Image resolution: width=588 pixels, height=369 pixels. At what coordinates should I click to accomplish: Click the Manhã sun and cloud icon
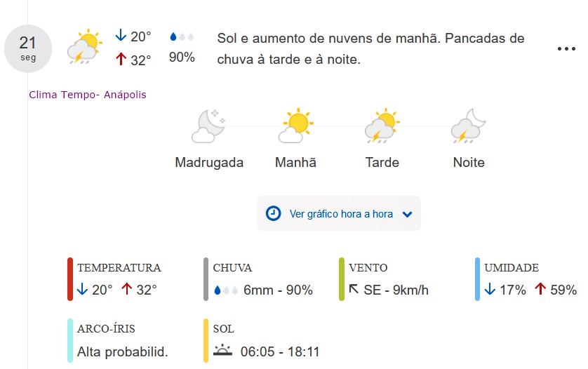(x=296, y=126)
